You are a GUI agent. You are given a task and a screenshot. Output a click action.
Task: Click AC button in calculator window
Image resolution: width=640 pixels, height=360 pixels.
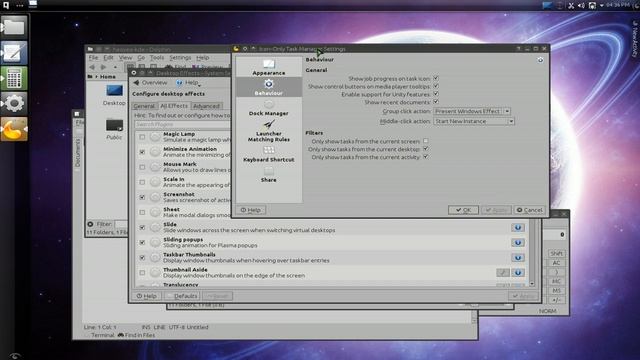[556, 263]
